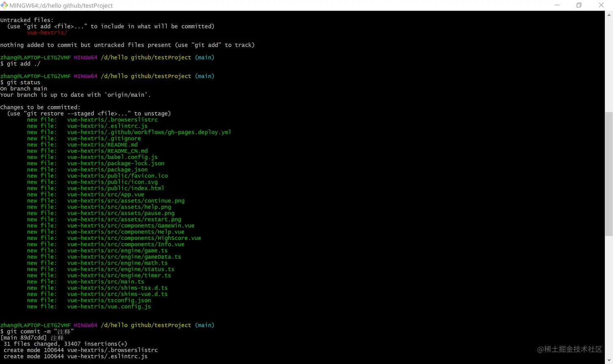Viewport: 613px width, 364px height.
Task: Click the red untracked 'vue-hextris/' entry
Action: pos(47,32)
